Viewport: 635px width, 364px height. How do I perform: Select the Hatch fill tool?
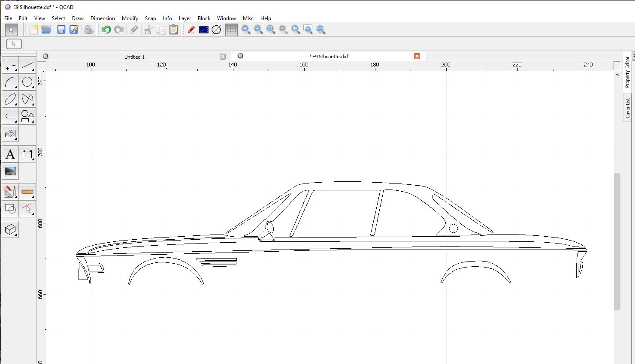(10, 134)
